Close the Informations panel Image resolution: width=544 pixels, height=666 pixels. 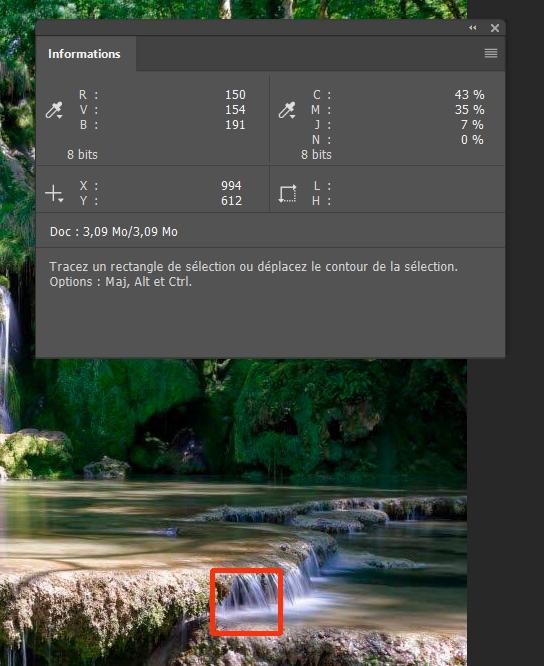point(495,28)
